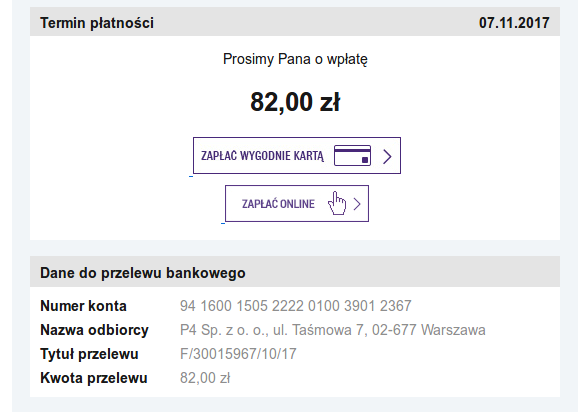This screenshot has height=412, width=588.
Task: Click the Termin płatności header
Action: pos(97,23)
